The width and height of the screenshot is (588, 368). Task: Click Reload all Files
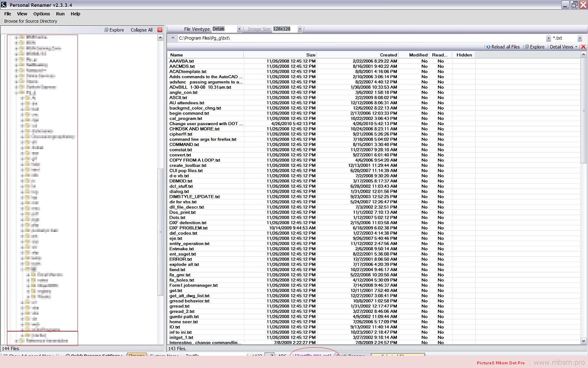tap(503, 47)
